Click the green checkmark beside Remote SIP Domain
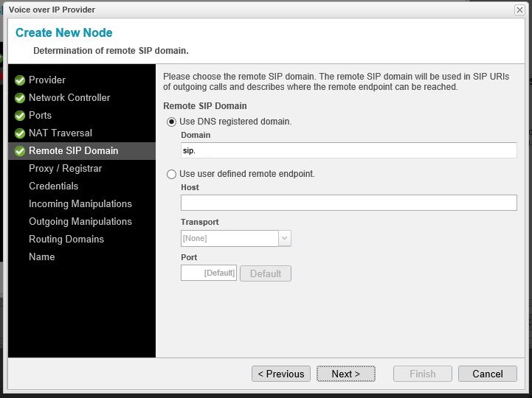The height and width of the screenshot is (398, 532). click(x=20, y=151)
